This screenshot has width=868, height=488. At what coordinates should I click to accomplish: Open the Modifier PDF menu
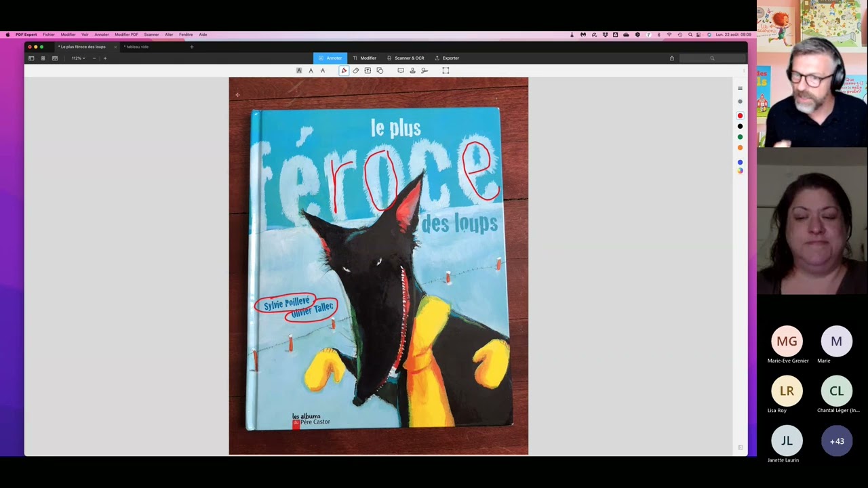(126, 35)
